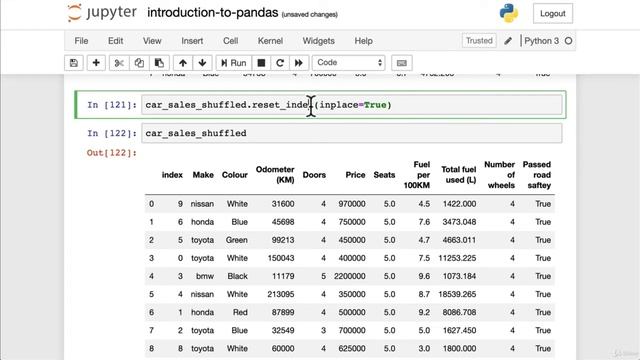The height and width of the screenshot is (360, 640).
Task: Click the Doors column header
Action: point(314,175)
